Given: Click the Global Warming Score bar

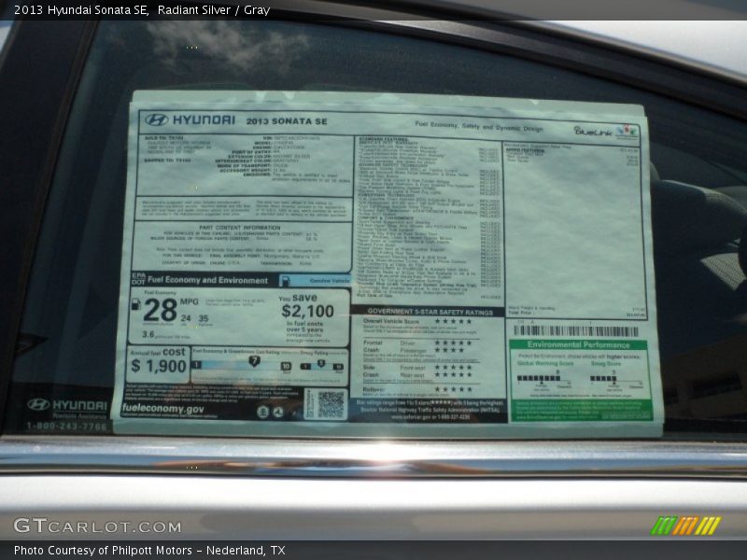Looking at the screenshot, I should point(539,378).
